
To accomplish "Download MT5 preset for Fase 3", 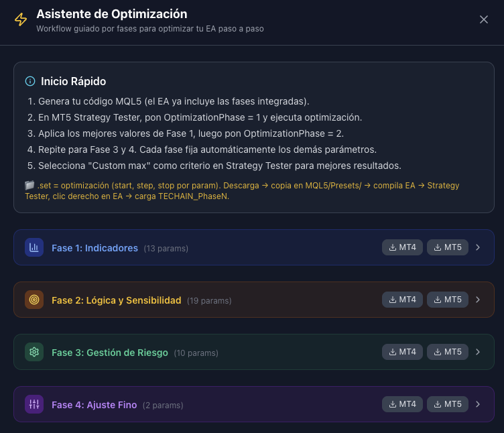I will (x=447, y=352).
